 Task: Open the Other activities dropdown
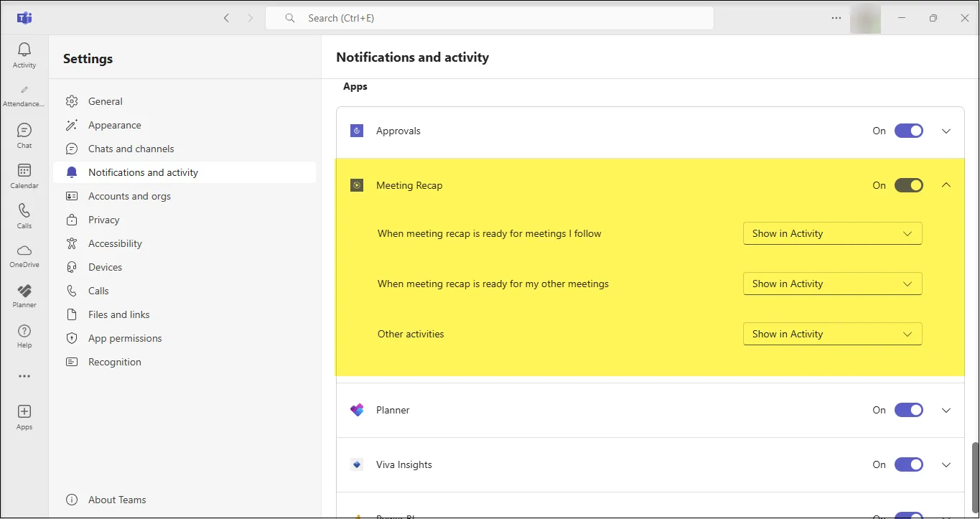[x=833, y=334]
